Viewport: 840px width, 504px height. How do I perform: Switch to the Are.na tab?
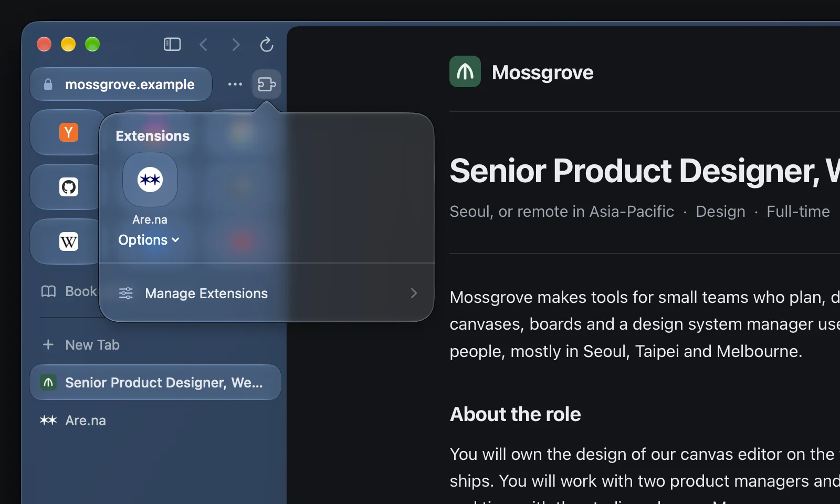pyautogui.click(x=155, y=421)
